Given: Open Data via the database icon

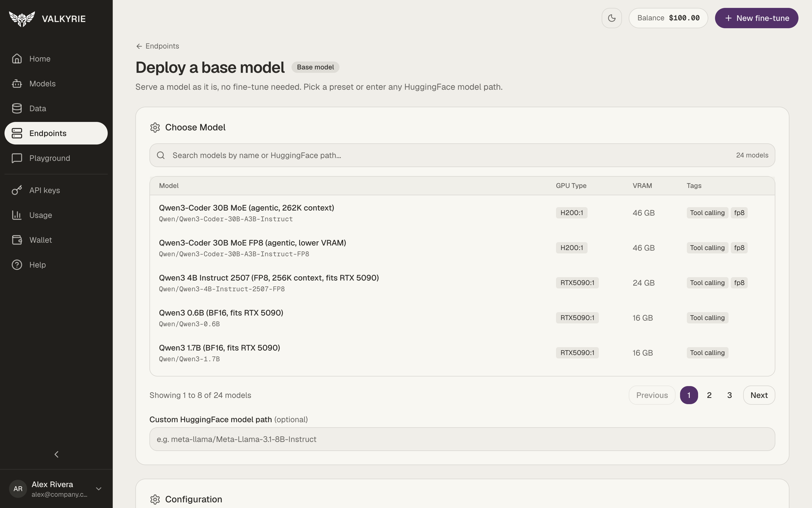Looking at the screenshot, I should click(x=17, y=109).
